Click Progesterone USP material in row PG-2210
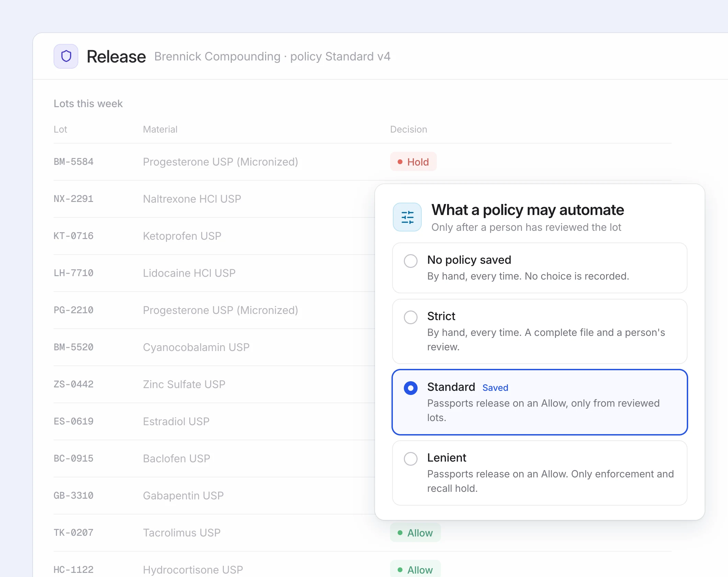 [221, 310]
